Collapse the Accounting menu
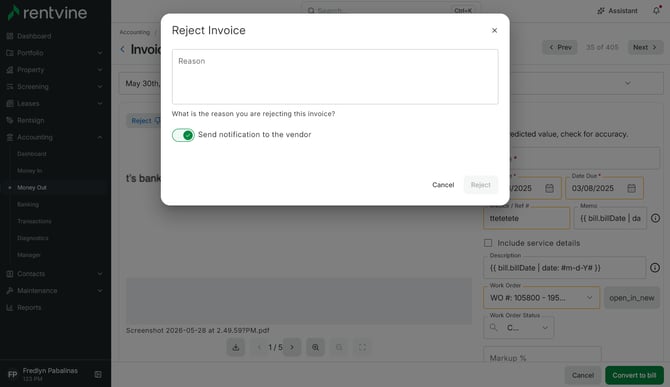This screenshot has width=670, height=387. point(55,137)
